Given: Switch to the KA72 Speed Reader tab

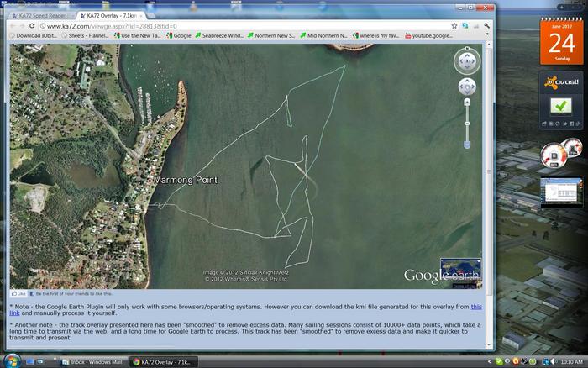Looking at the screenshot, I should point(42,15).
